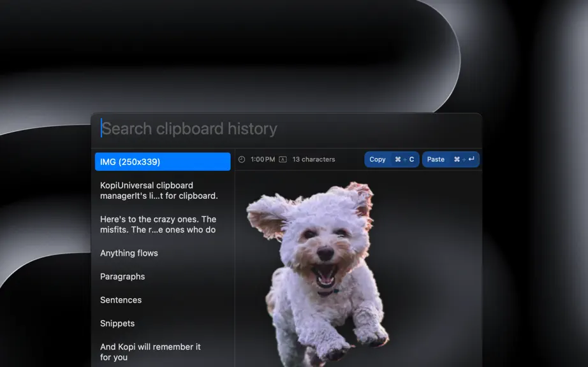
Task: Select the Here's to the crazy ones entry
Action: click(x=163, y=224)
